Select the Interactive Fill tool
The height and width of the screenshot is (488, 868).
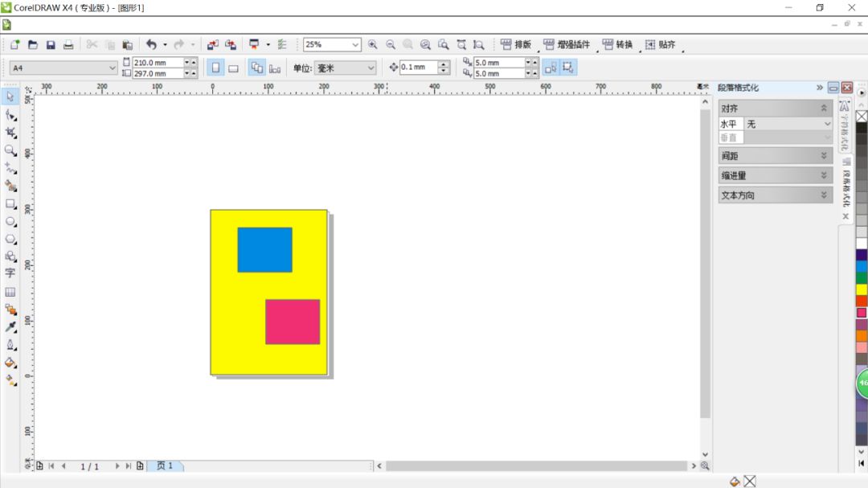click(x=10, y=380)
